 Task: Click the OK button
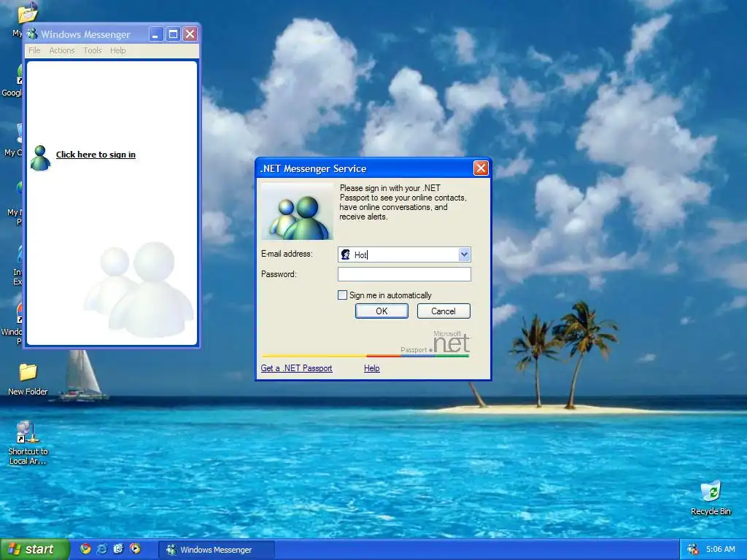[382, 311]
